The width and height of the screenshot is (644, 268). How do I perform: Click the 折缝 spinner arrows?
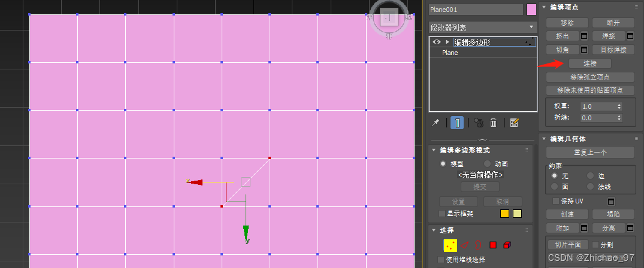(x=619, y=118)
